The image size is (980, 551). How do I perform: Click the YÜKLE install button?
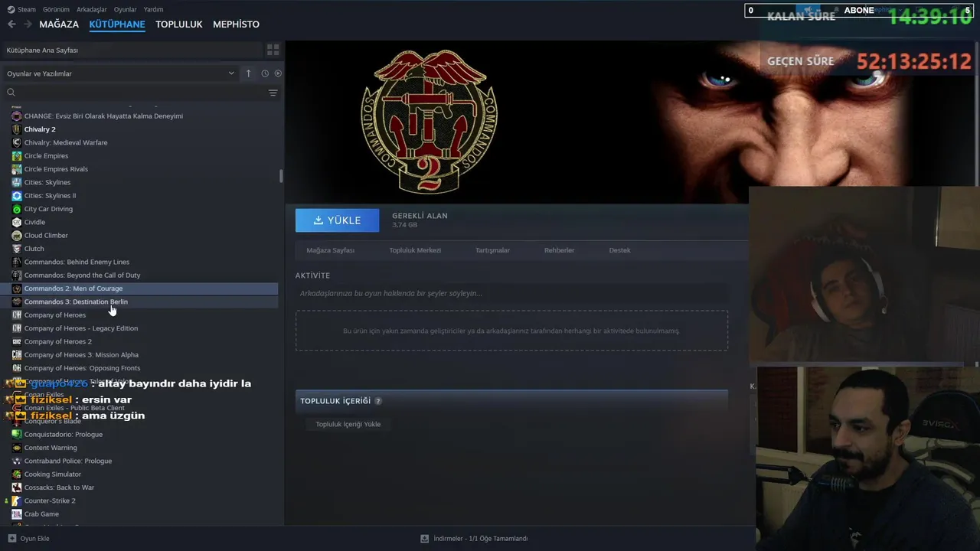tap(337, 220)
